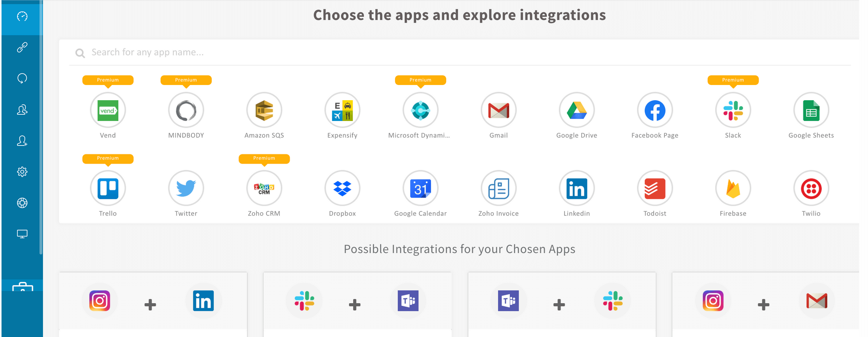Pick the Twitter app icon
The height and width of the screenshot is (337, 868).
[x=186, y=188]
